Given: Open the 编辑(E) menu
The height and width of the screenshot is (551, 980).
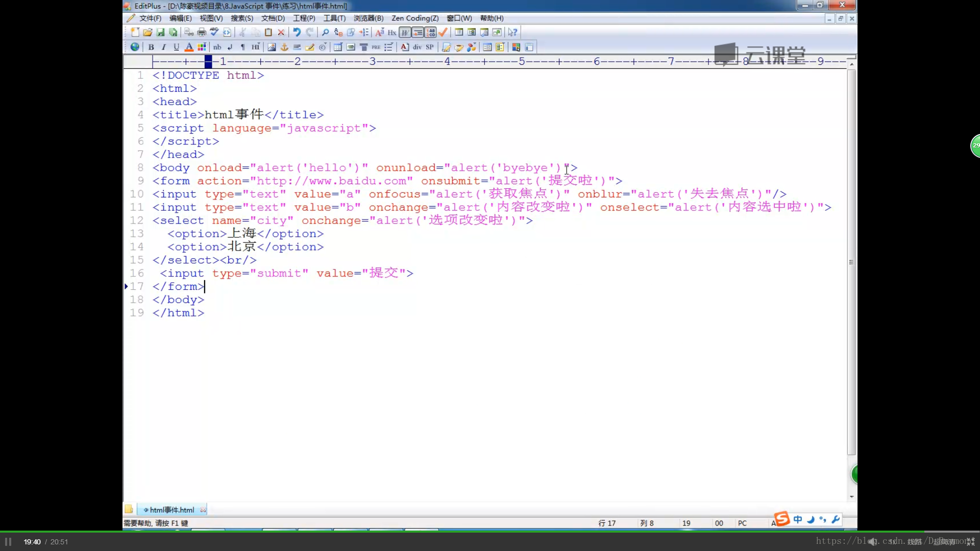Looking at the screenshot, I should [181, 18].
